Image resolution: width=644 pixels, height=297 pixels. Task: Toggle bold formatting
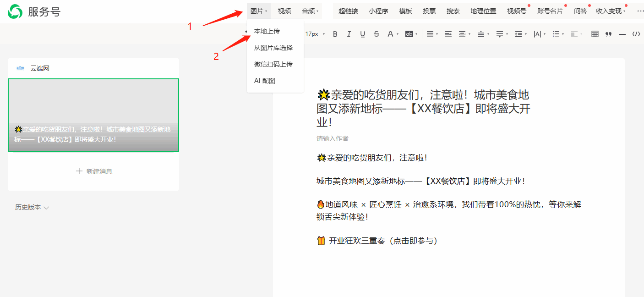(335, 34)
